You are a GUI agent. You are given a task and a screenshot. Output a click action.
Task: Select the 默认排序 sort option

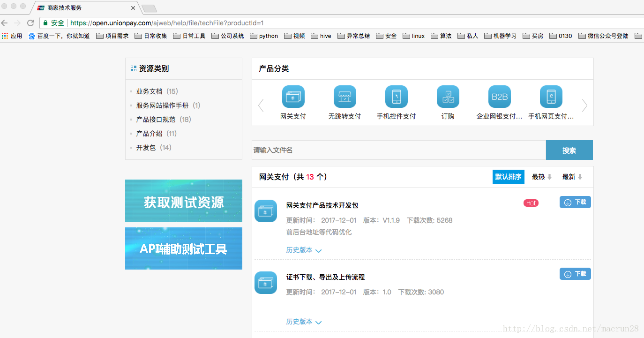(x=509, y=177)
